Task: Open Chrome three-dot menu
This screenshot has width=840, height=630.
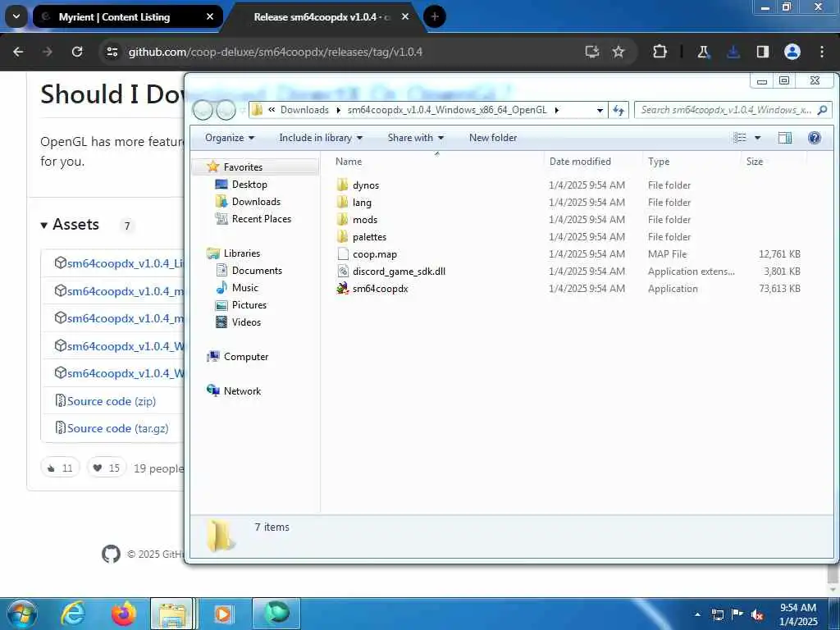Action: coord(822,52)
